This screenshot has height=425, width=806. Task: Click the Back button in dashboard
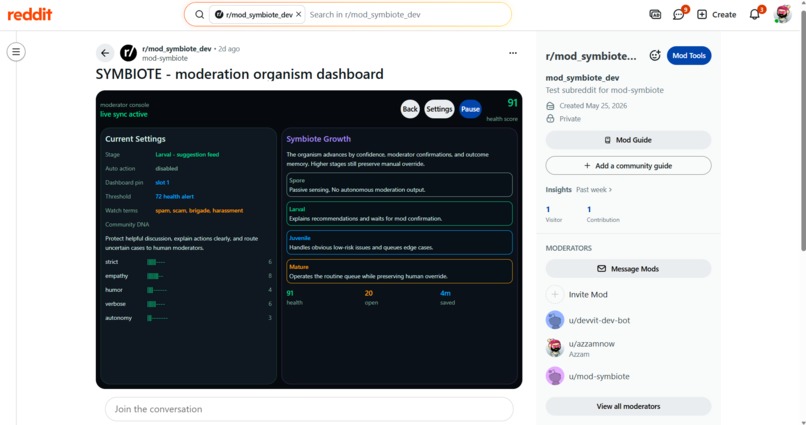tap(410, 109)
